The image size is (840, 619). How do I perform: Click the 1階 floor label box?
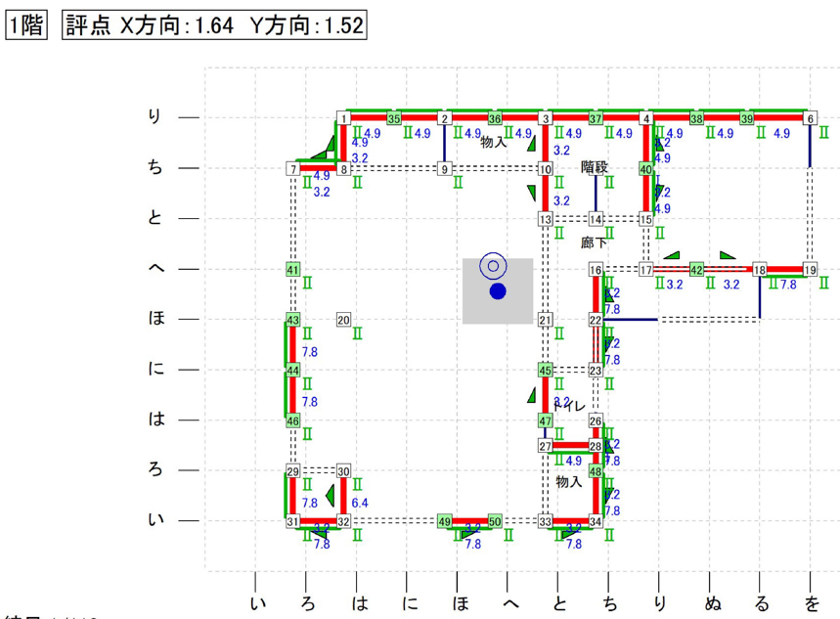26,26
